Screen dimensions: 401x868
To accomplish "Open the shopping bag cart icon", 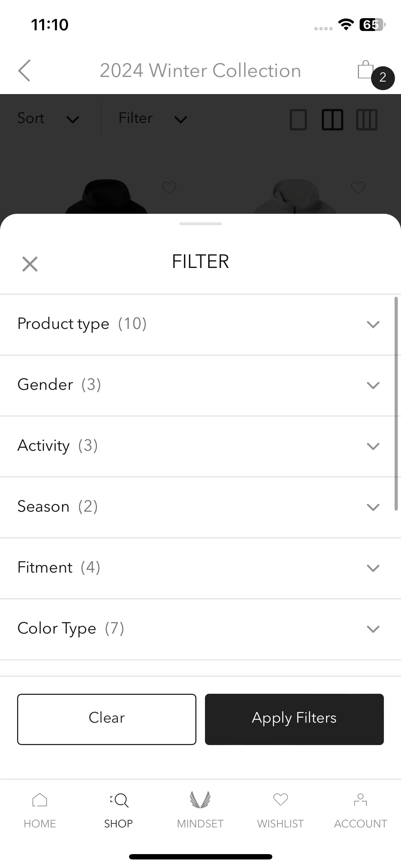I will coord(366,70).
